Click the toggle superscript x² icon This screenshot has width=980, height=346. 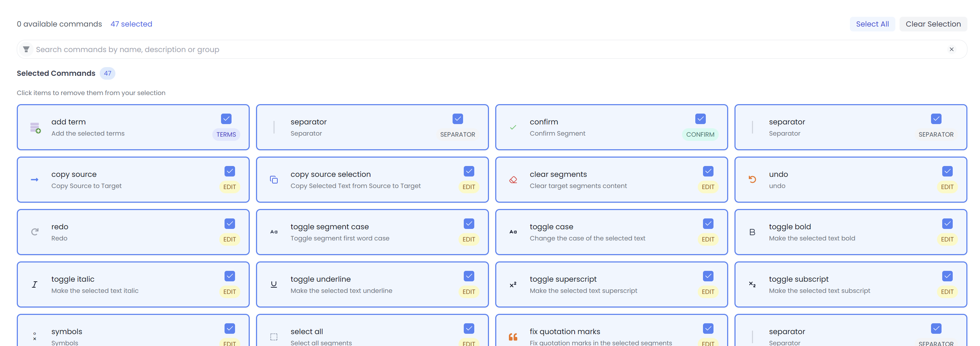click(x=513, y=284)
